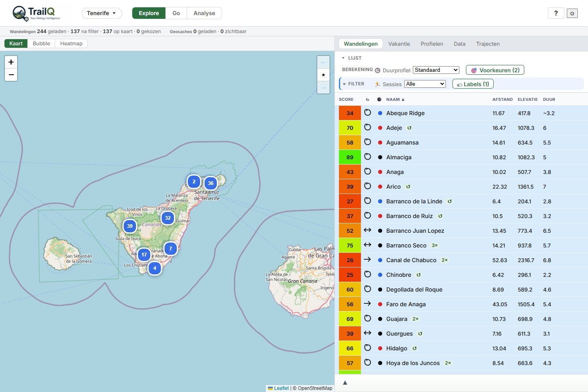Click the map cluster marker 2
Screen dimensions: 588x392
coord(194,182)
